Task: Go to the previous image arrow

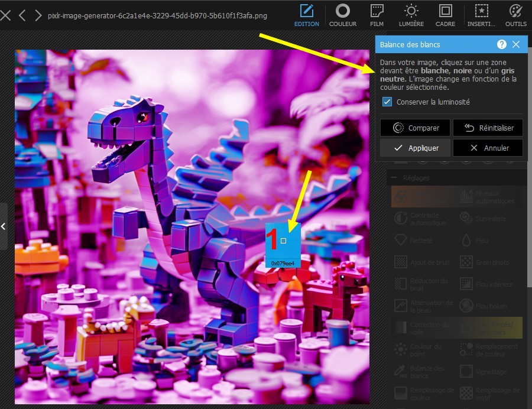Action: [x=22, y=15]
